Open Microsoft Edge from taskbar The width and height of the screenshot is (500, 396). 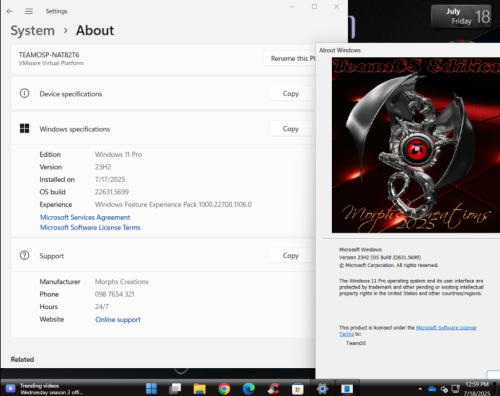tap(249, 388)
